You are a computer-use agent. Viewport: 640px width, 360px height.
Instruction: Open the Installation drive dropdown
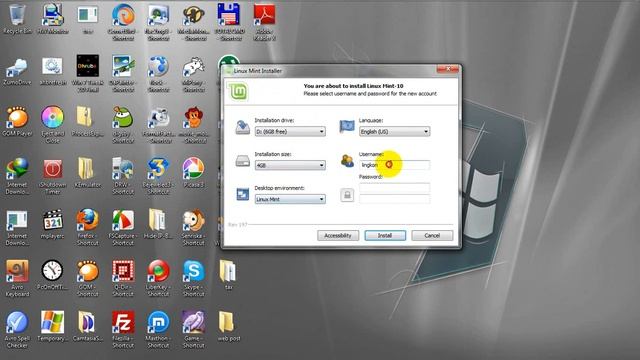[x=290, y=131]
